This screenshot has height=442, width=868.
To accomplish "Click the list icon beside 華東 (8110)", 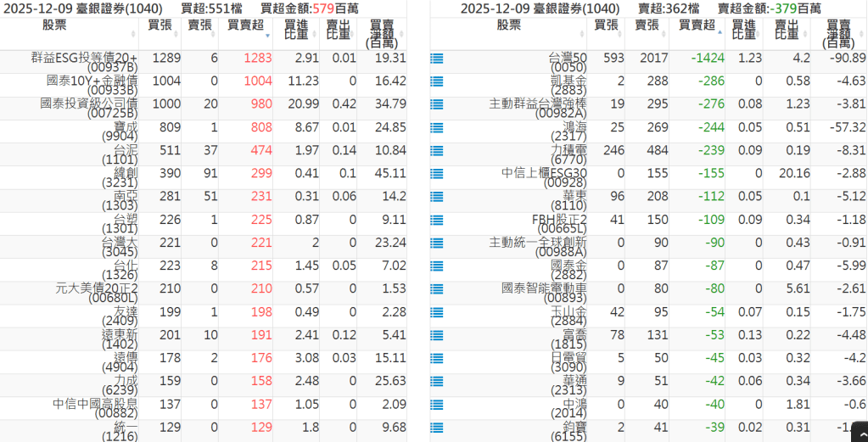I will [437, 198].
